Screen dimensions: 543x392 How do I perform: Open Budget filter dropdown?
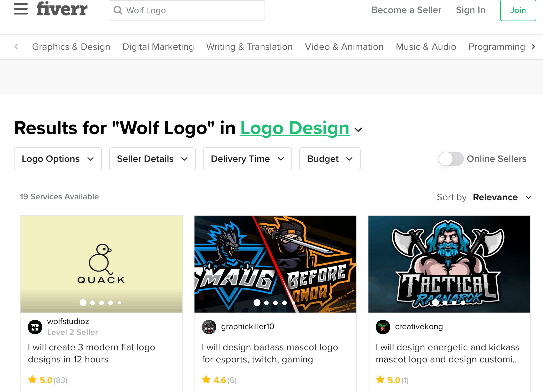[330, 159]
